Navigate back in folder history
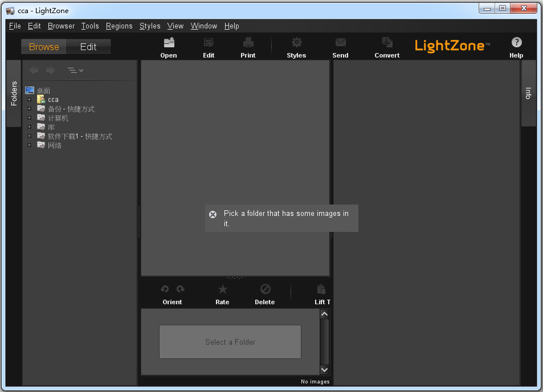This screenshot has height=392, width=543. coord(34,70)
